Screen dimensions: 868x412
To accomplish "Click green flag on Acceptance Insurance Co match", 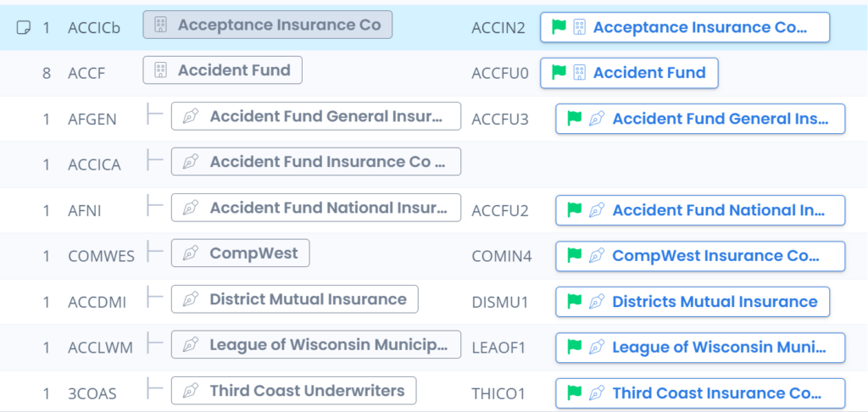I will (559, 27).
